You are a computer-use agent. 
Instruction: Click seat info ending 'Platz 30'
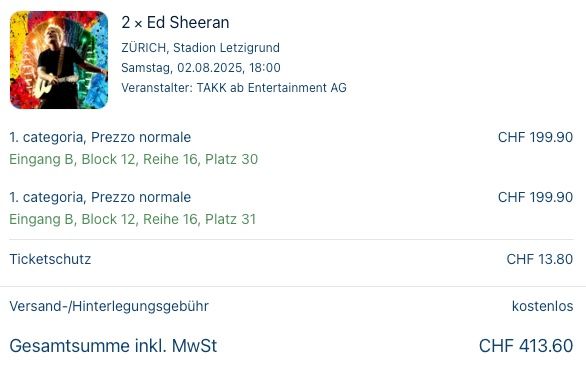134,159
